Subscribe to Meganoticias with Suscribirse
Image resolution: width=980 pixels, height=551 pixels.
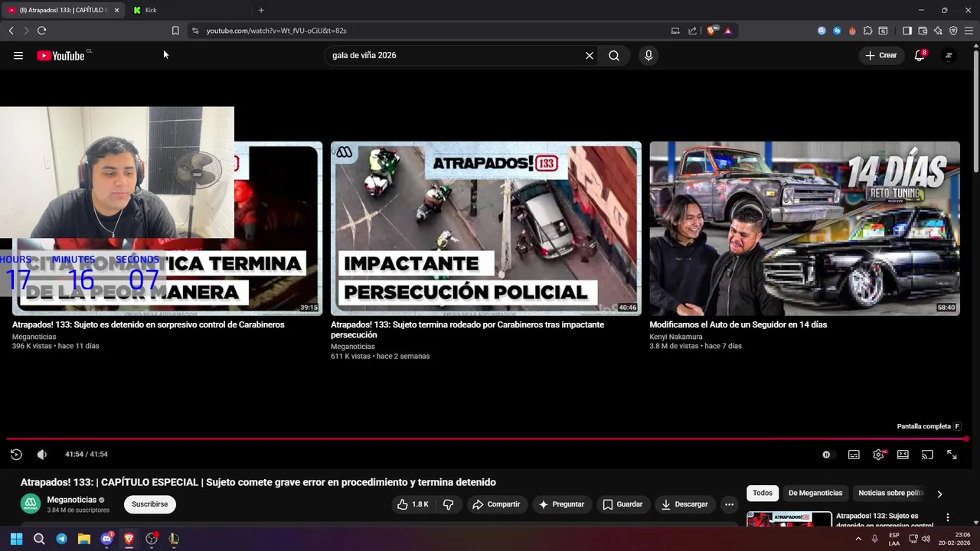click(x=150, y=504)
